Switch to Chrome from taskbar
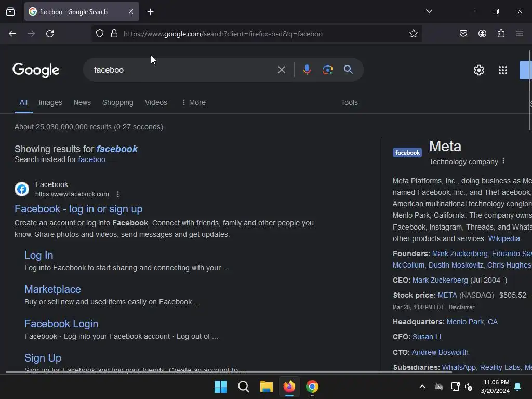 (x=312, y=387)
